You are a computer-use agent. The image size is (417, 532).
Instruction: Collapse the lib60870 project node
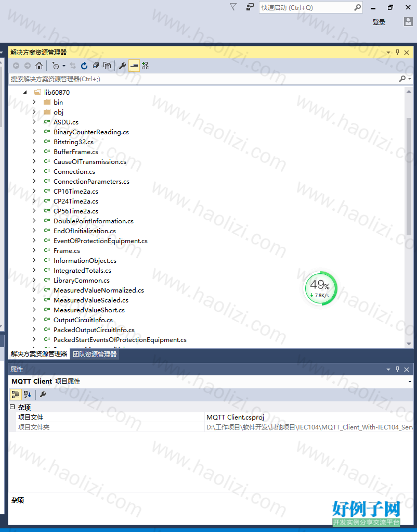point(25,92)
